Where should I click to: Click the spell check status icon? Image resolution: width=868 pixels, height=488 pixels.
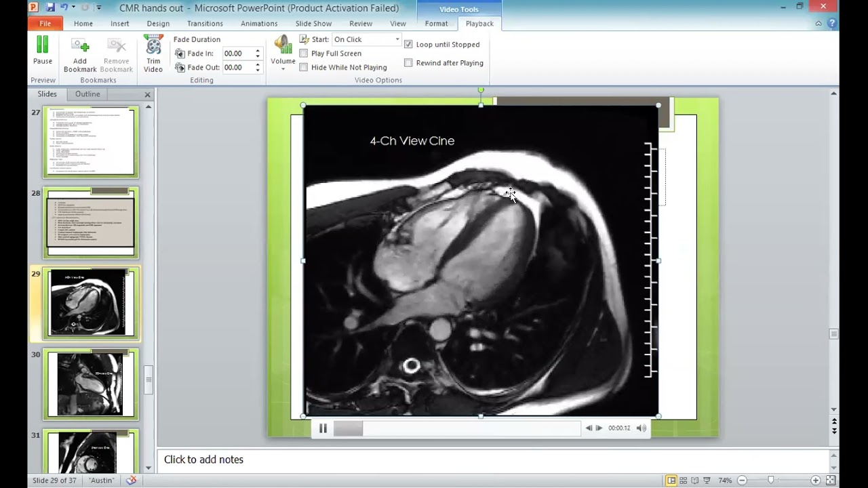tap(132, 481)
